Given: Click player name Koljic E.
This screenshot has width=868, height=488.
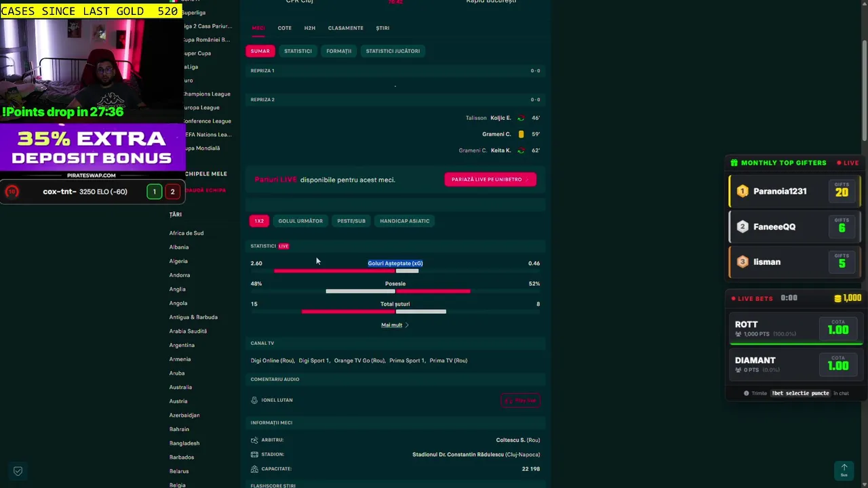Looking at the screenshot, I should pos(500,118).
